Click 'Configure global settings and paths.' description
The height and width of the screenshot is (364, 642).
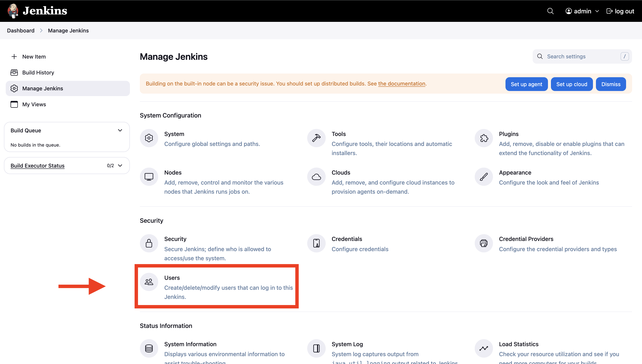coord(212,144)
